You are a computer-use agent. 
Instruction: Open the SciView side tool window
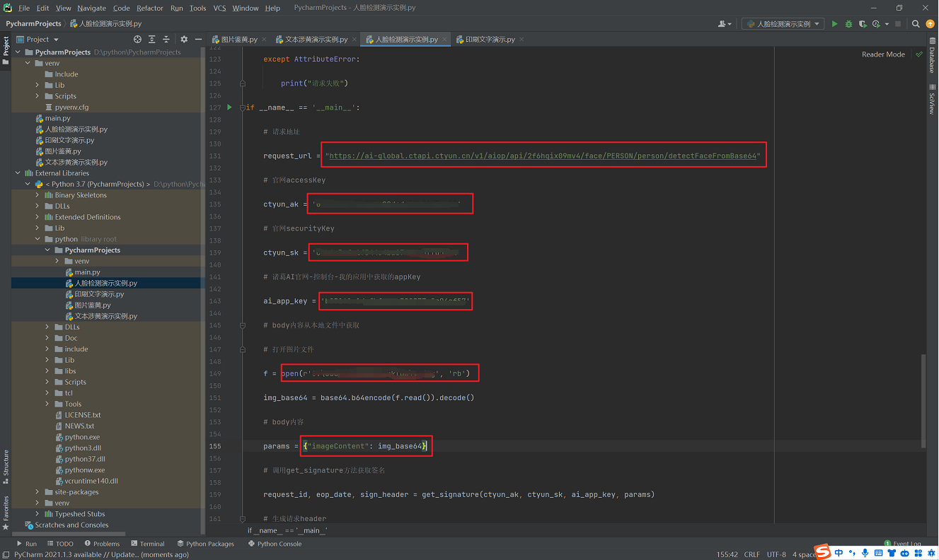pos(932,100)
